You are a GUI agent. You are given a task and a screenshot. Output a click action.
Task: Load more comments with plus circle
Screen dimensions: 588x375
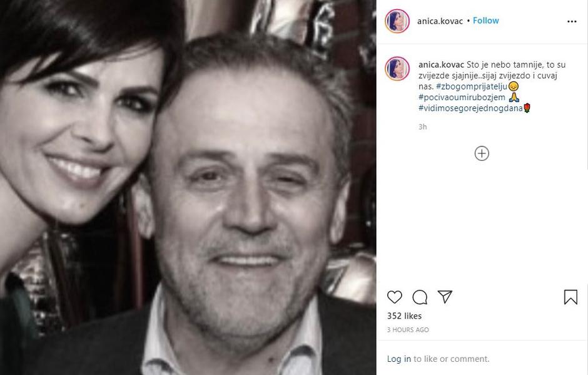(x=482, y=153)
